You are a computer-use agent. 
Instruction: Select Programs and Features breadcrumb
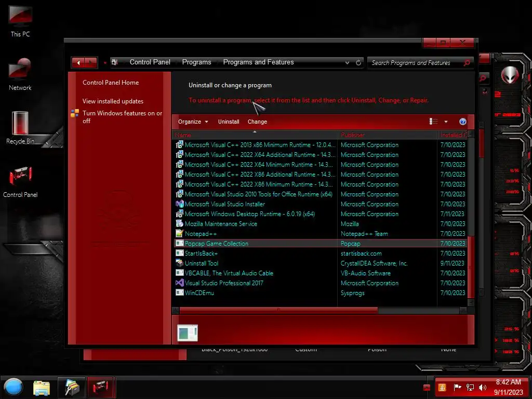click(x=258, y=62)
